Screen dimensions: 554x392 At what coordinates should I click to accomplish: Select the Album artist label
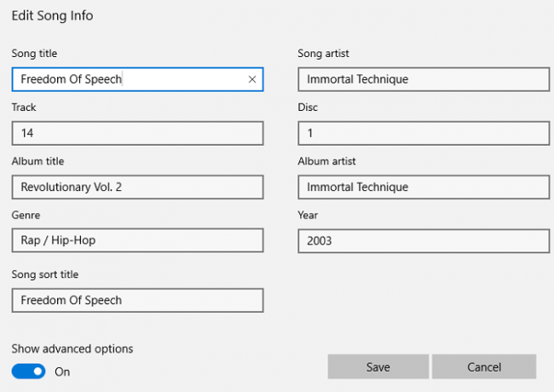click(326, 161)
